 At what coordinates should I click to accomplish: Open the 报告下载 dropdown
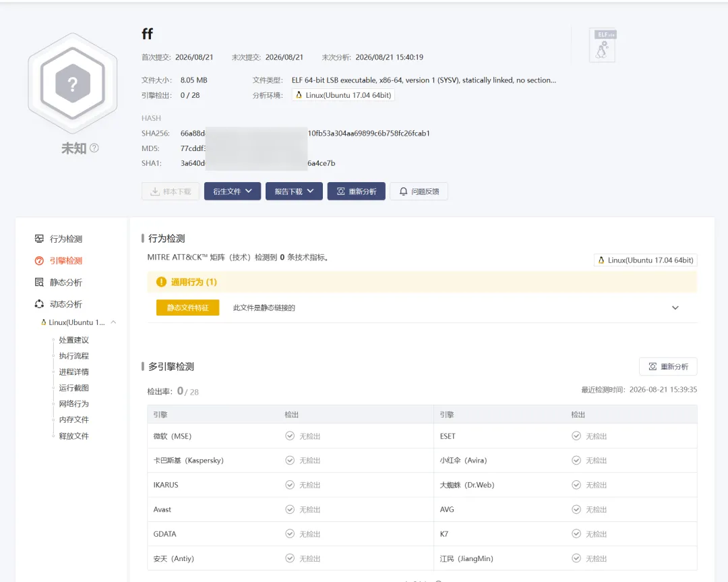(x=294, y=192)
